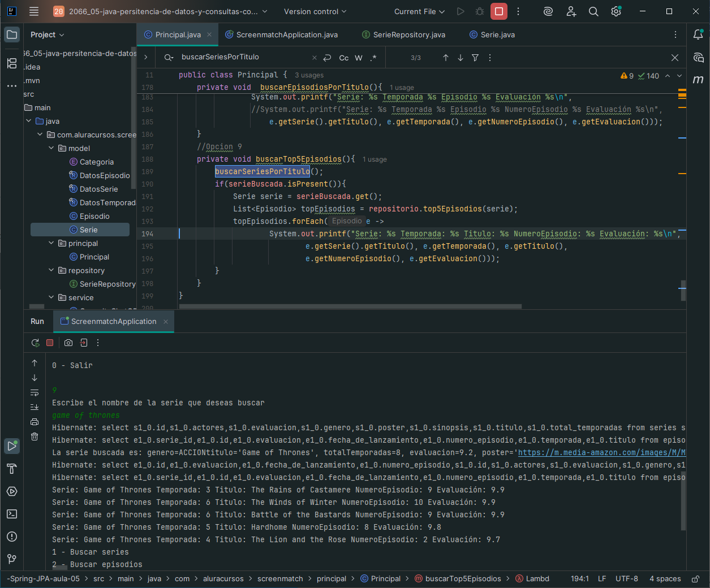
Task: Open Search Everywhere magnifier
Action: click(x=593, y=11)
